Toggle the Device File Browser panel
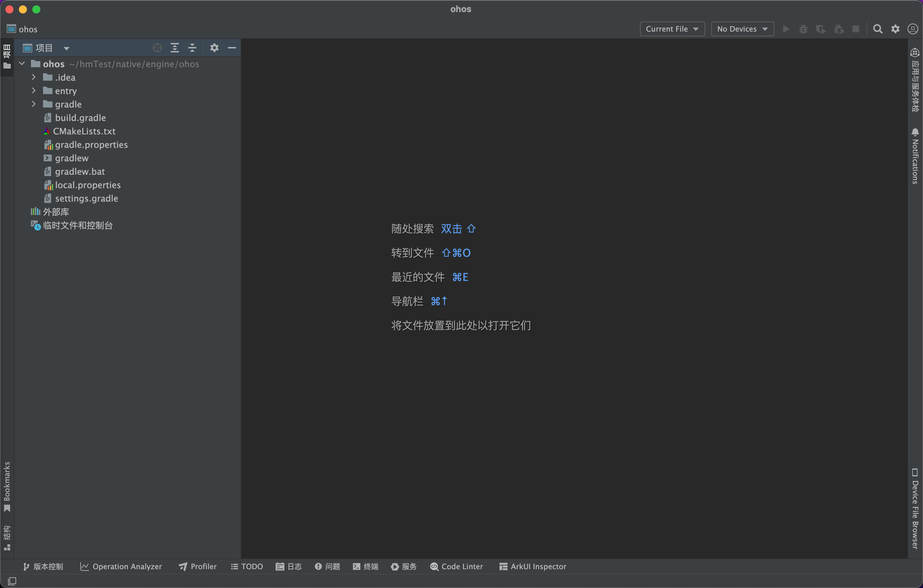The height and width of the screenshot is (588, 923). (915, 509)
